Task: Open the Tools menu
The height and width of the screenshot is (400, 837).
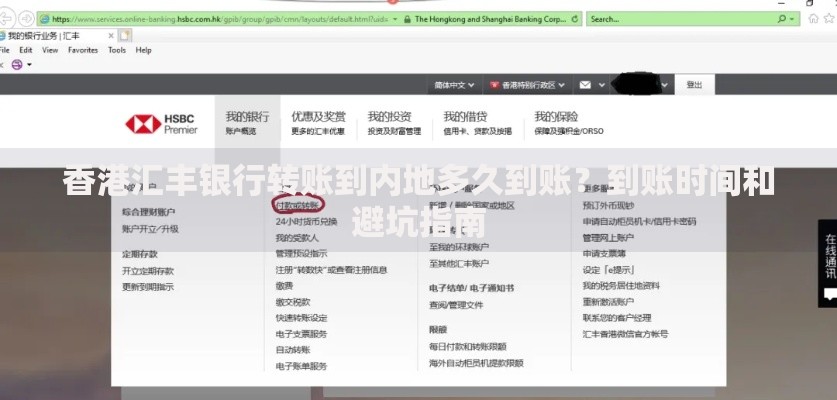Action: pyautogui.click(x=117, y=50)
